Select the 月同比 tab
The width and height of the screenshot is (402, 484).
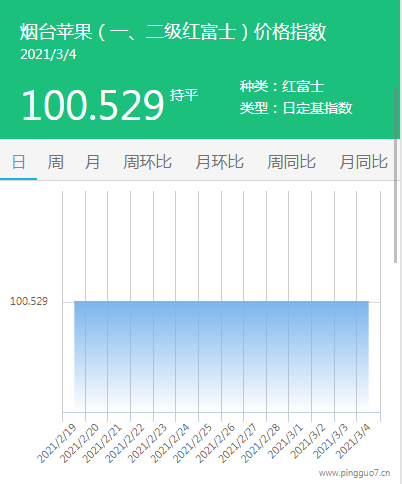(x=363, y=162)
